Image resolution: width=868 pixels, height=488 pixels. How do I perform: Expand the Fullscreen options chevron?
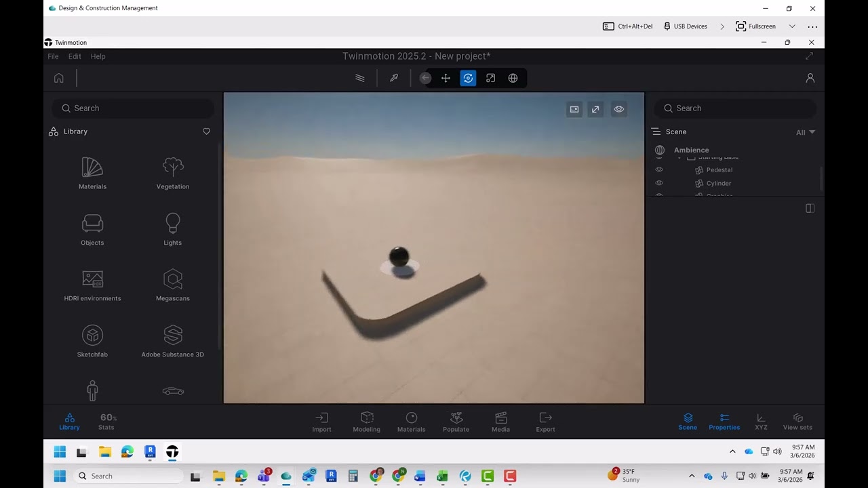coord(792,26)
